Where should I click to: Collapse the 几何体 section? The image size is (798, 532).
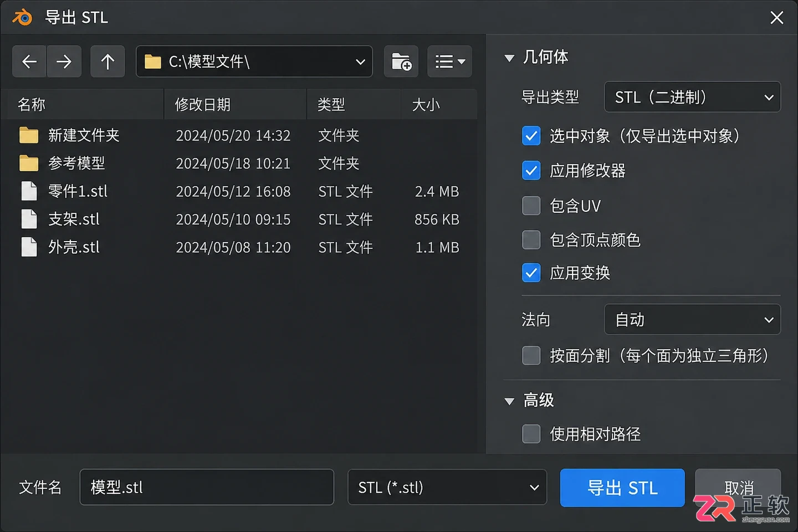pyautogui.click(x=509, y=58)
